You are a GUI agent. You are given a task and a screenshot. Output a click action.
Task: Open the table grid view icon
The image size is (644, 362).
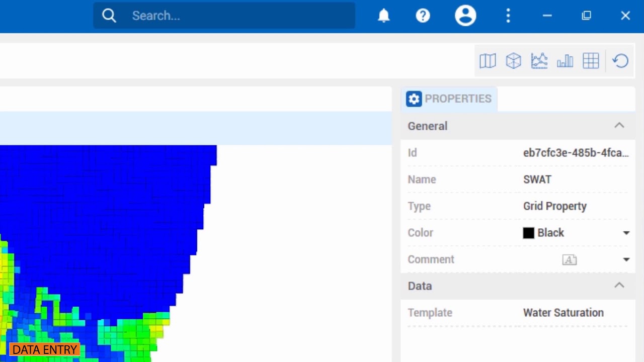coord(591,61)
